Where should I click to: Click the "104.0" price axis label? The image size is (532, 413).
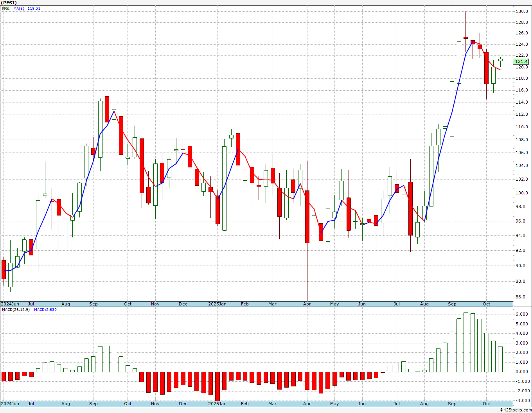click(x=521, y=165)
